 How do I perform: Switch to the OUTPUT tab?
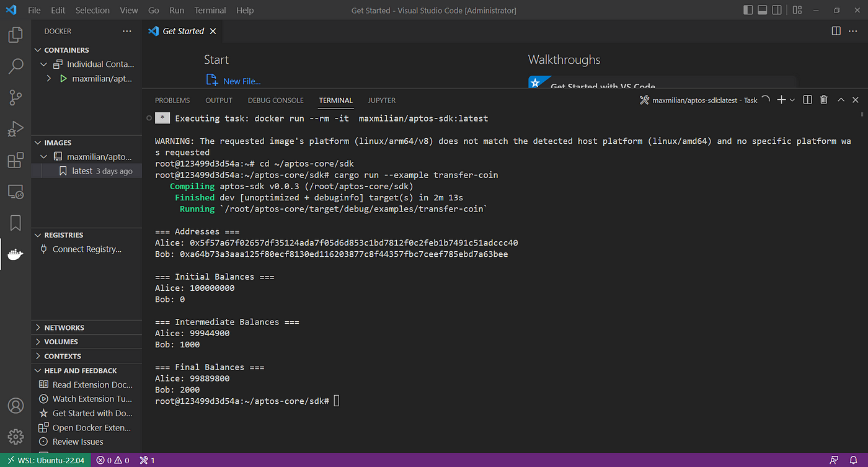(219, 100)
